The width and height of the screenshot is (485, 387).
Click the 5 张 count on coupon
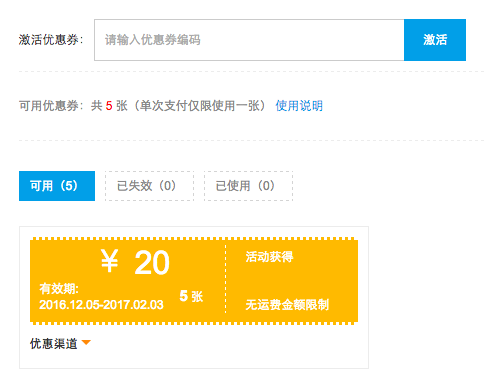coord(191,296)
